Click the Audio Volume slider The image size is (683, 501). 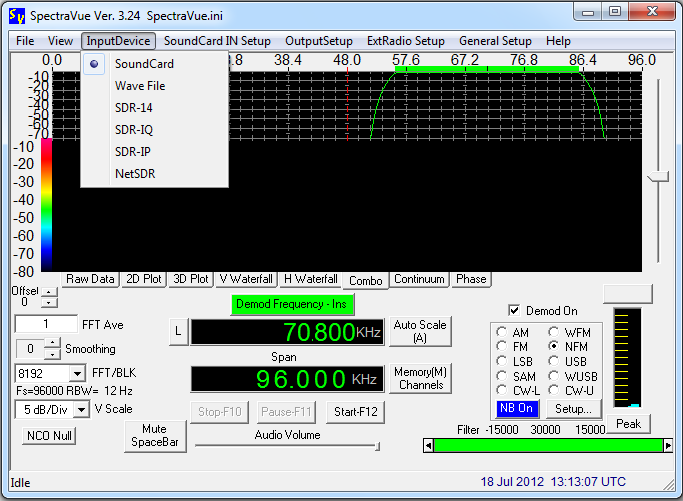click(x=288, y=448)
